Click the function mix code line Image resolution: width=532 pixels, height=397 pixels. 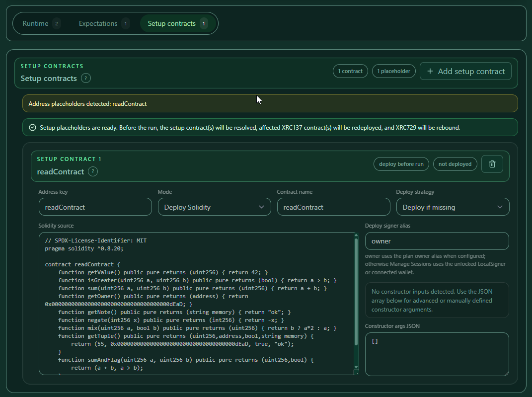click(197, 328)
